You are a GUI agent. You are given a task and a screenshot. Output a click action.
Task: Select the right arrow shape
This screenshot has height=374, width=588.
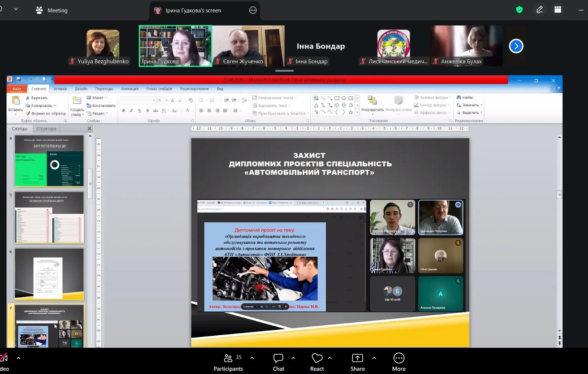pos(337,105)
